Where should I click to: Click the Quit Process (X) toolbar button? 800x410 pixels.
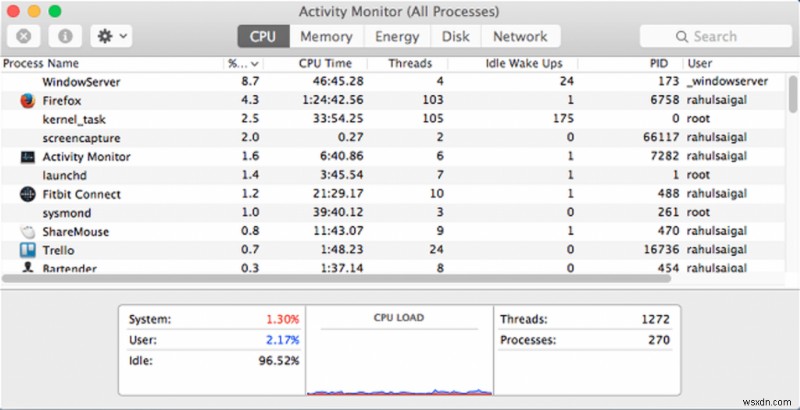23,36
